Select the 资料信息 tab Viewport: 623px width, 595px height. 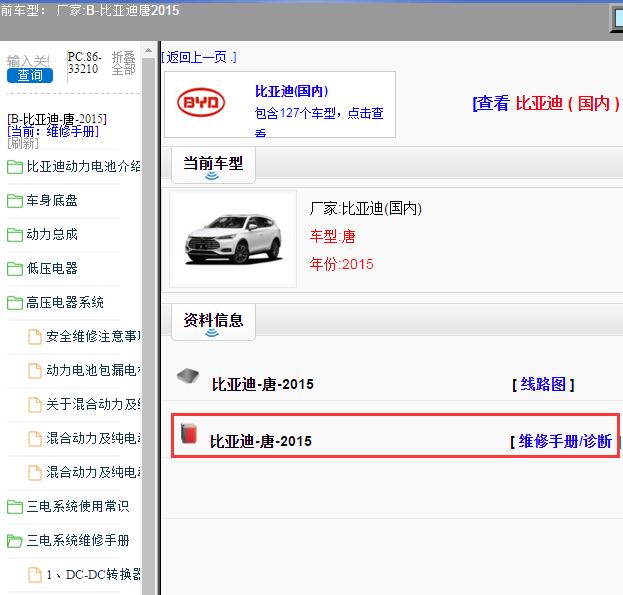213,322
